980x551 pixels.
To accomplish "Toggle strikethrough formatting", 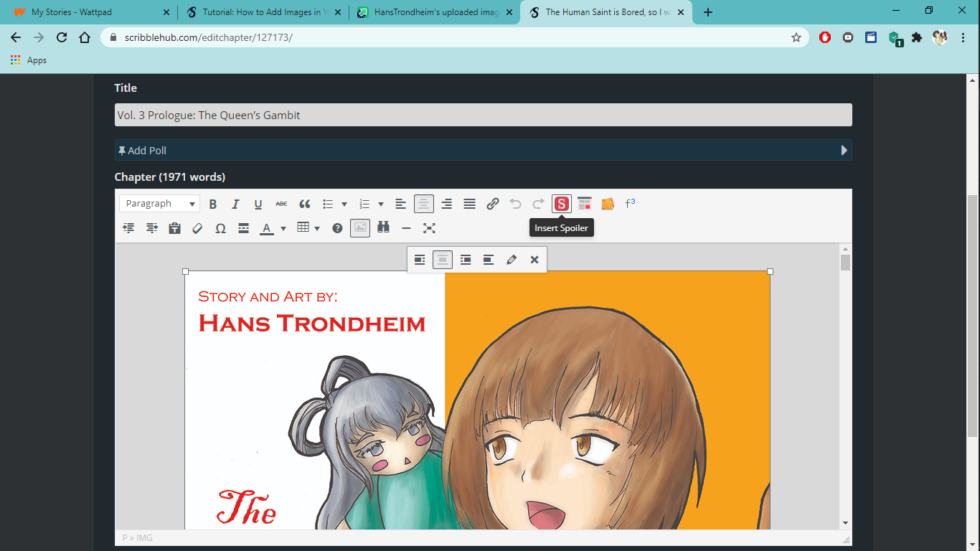I will point(281,204).
